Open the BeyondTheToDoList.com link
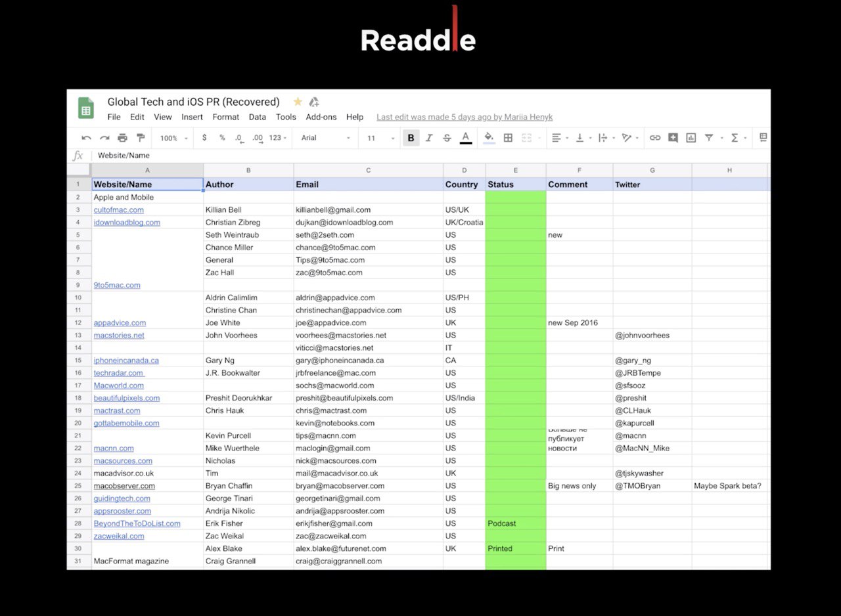This screenshot has width=841, height=616. pyautogui.click(x=137, y=524)
